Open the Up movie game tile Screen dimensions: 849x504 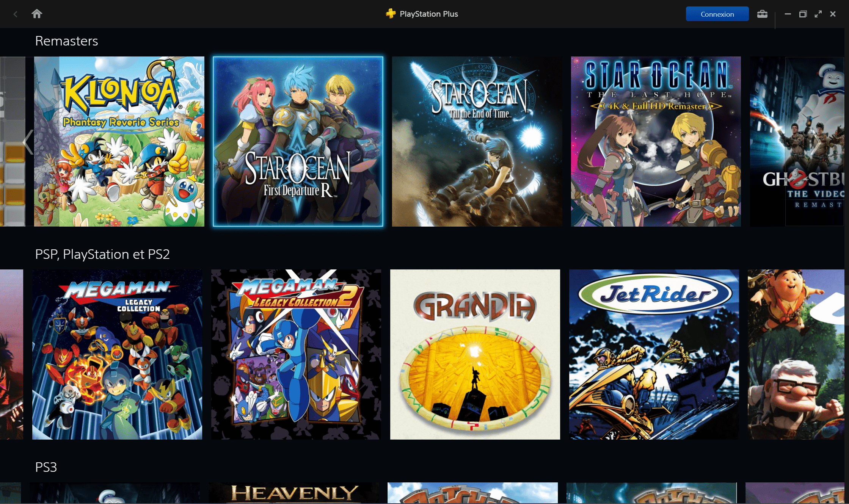[x=796, y=354]
